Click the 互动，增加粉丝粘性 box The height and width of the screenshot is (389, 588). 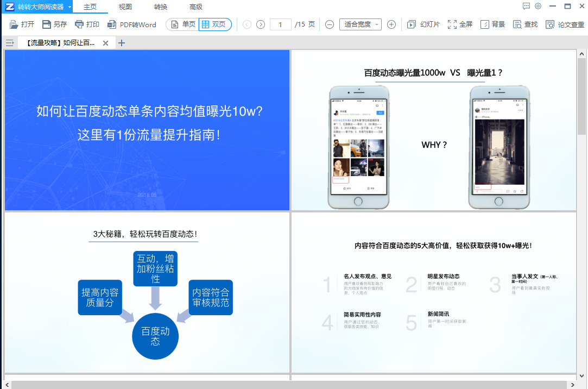(155, 268)
